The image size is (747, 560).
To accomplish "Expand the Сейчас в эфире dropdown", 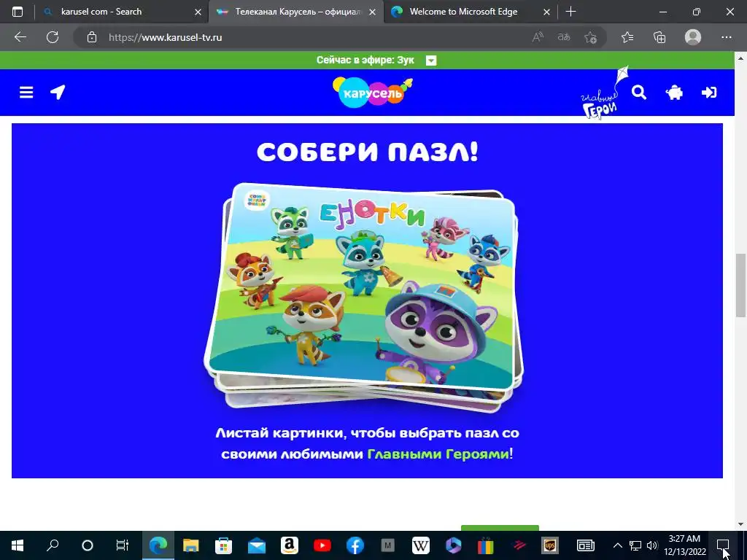I will pos(431,61).
